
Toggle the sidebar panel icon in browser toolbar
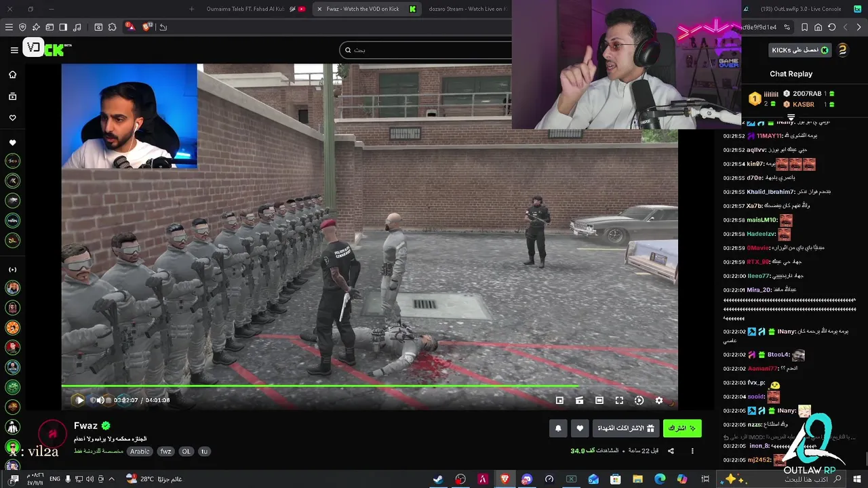(x=63, y=27)
